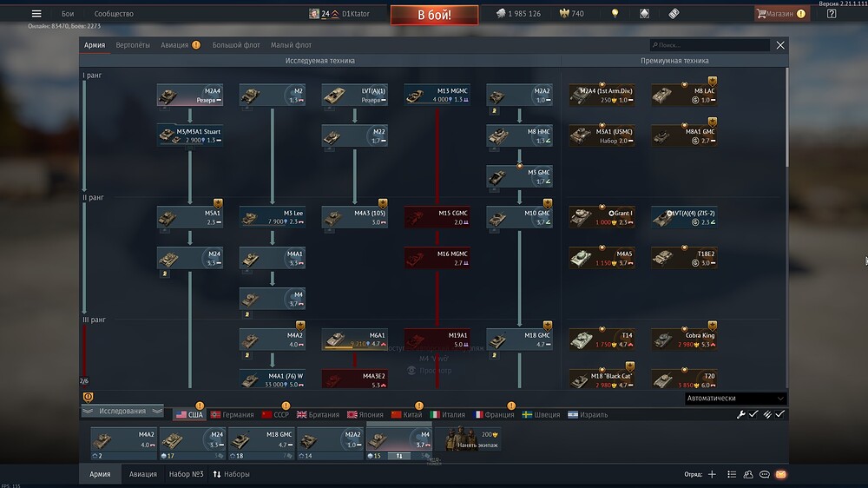Open the chat bubble icon

pos(765,474)
